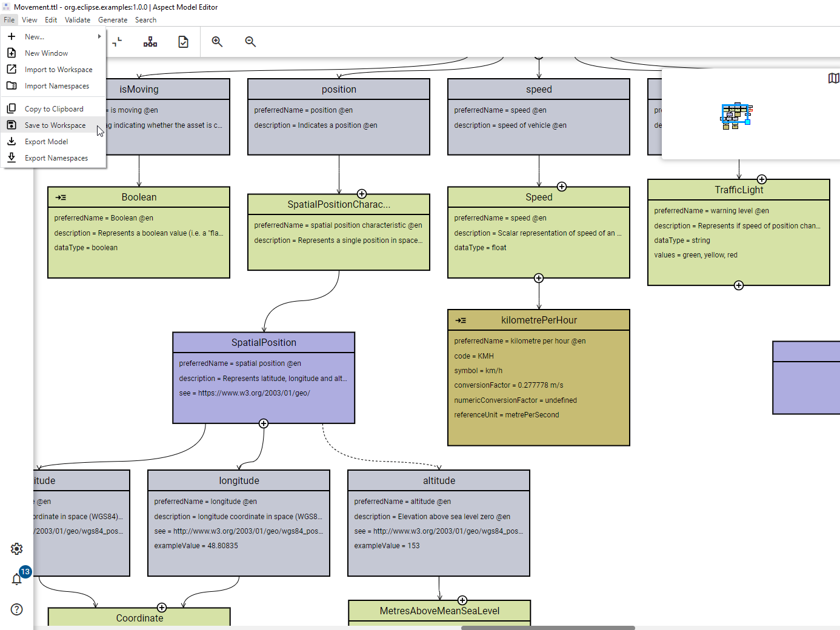The height and width of the screenshot is (630, 840).
Task: Click the horizontal scrollbar at the bottom
Action: pyautogui.click(x=548, y=628)
